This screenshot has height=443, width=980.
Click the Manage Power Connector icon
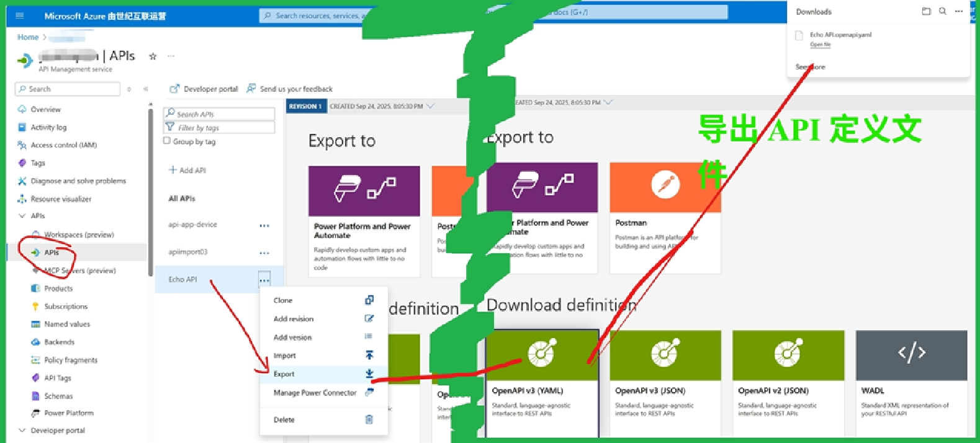tap(369, 392)
